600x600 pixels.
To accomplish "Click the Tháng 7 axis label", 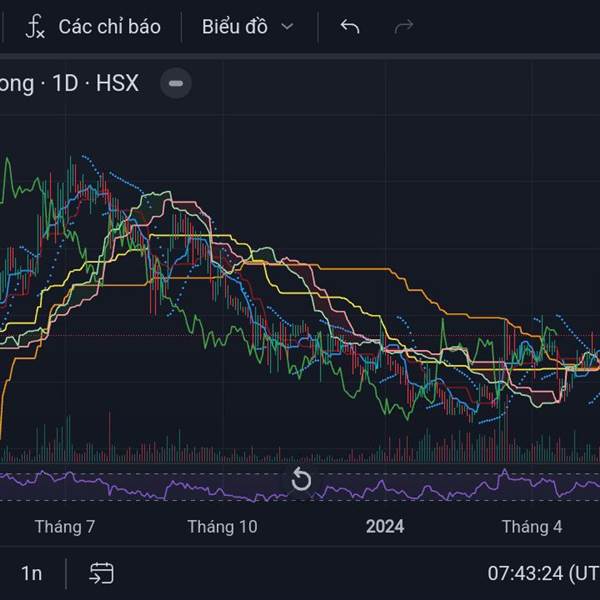I will [65, 527].
